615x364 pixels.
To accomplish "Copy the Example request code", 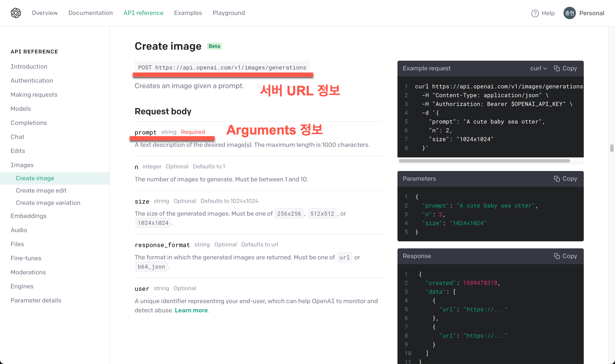I will click(x=565, y=68).
